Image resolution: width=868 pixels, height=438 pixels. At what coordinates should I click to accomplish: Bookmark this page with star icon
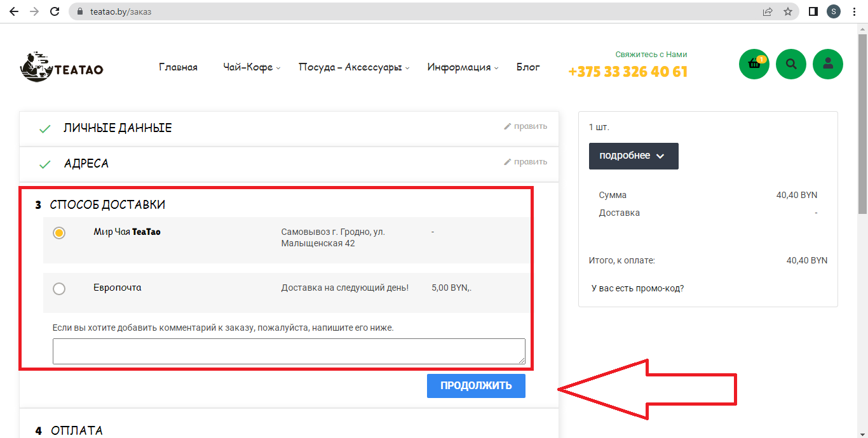coord(788,11)
